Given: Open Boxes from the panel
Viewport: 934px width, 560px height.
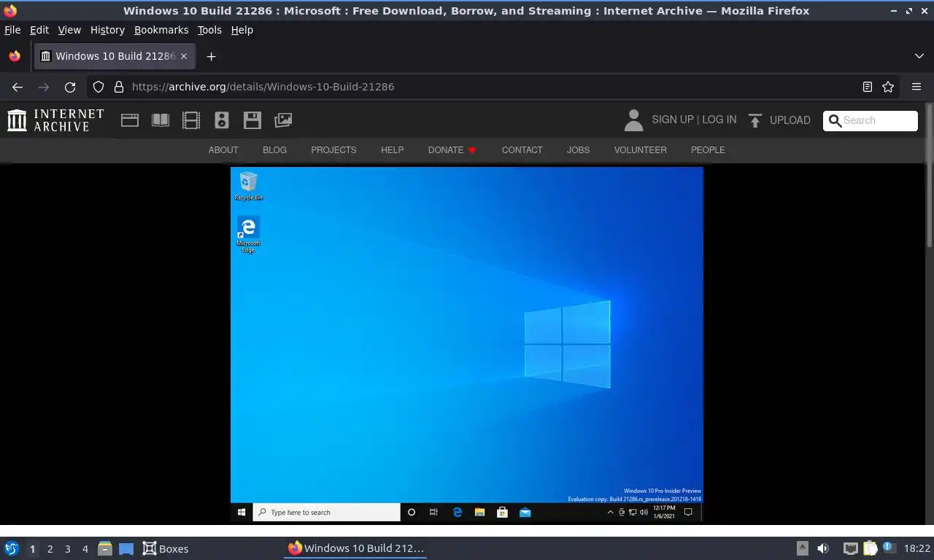Looking at the screenshot, I should click(166, 548).
